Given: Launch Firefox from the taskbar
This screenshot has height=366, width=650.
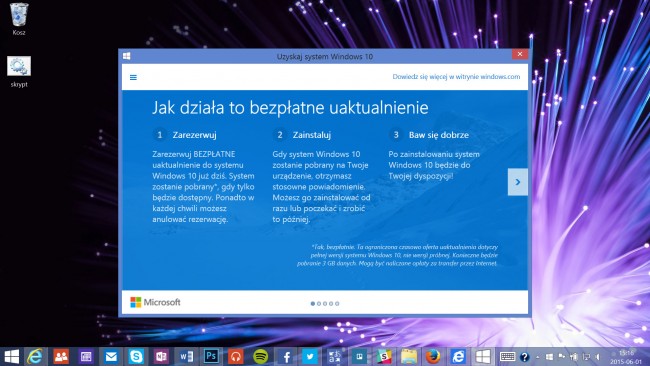Looking at the screenshot, I should (433, 356).
